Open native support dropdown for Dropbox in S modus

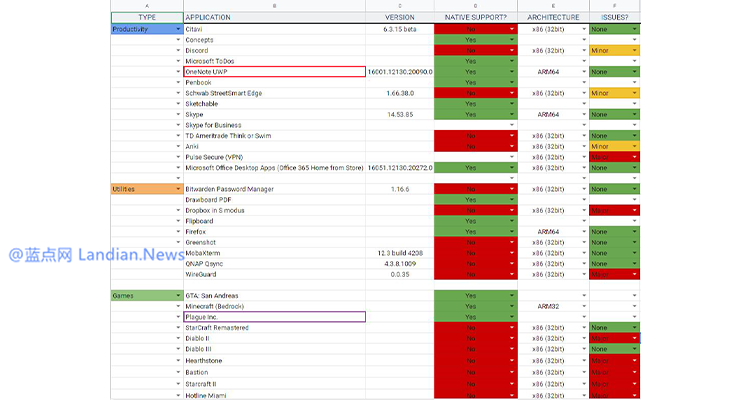click(512, 210)
